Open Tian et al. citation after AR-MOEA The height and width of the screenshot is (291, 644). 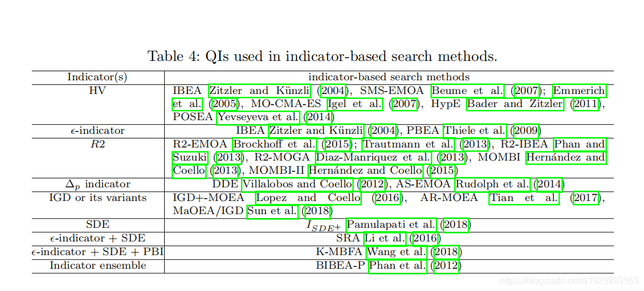coord(524,198)
